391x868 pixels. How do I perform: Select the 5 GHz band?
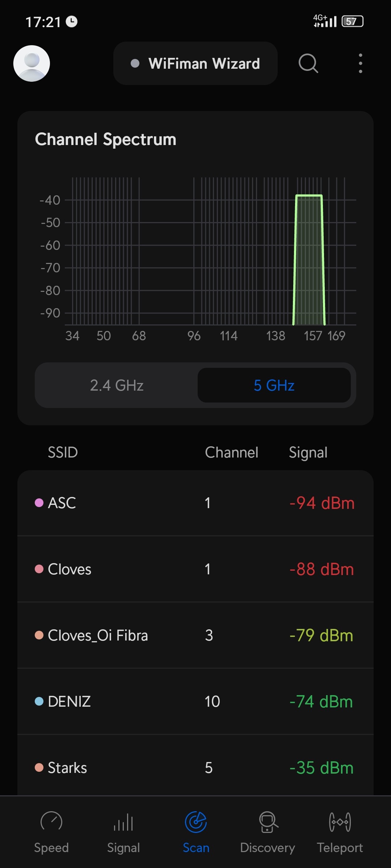point(274,385)
